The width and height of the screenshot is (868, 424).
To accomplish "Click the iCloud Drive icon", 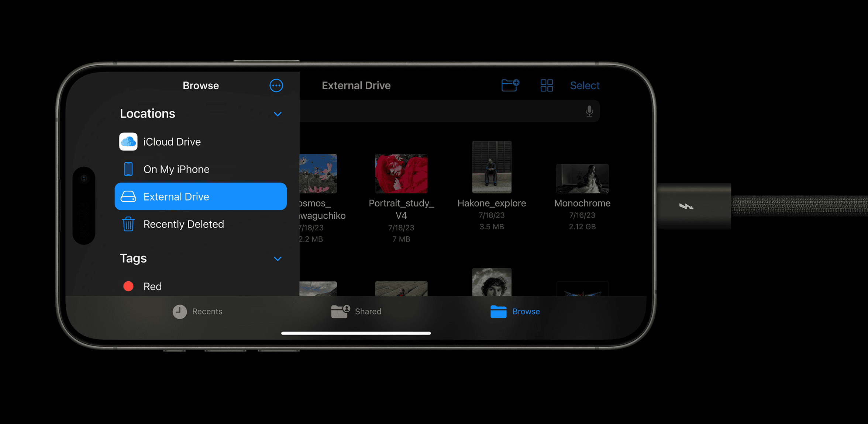I will pos(127,142).
